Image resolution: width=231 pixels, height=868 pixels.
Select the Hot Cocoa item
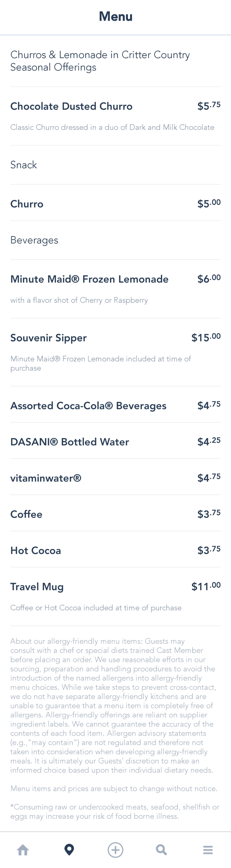tap(36, 551)
